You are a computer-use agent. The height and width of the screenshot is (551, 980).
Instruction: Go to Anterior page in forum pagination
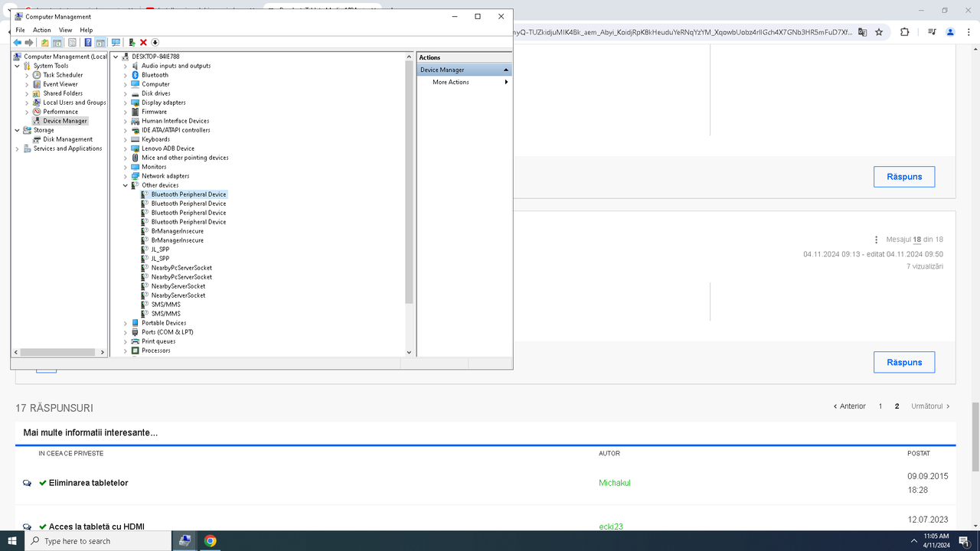coord(850,406)
